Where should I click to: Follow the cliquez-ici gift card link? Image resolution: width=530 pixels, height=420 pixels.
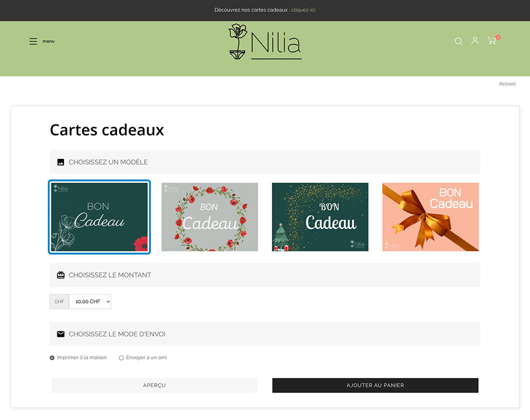303,10
